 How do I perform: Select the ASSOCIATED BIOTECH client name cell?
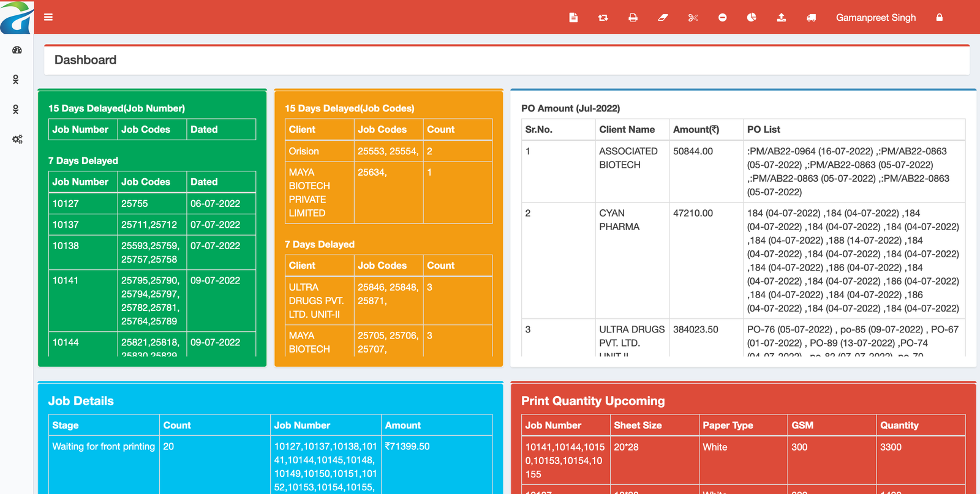point(628,158)
